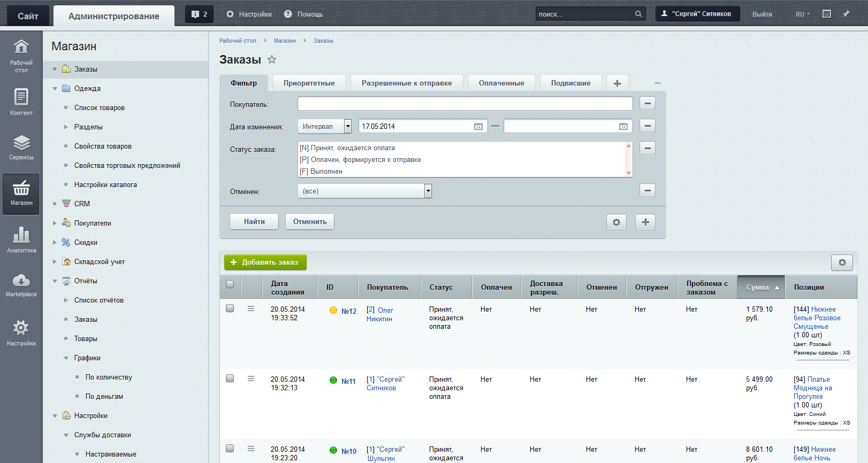The image size is (868, 463).
Task: Toggle the select-all checkbox in the table header
Action: pos(230,284)
